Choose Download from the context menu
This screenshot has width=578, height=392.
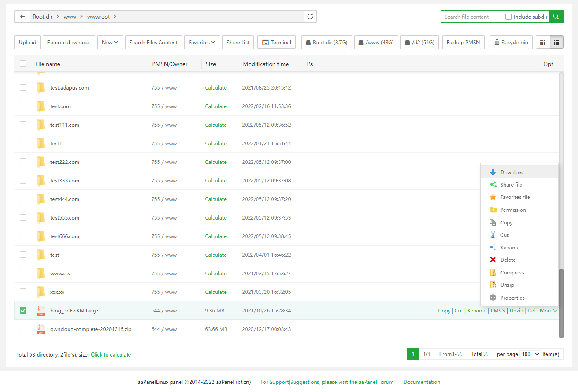click(512, 172)
